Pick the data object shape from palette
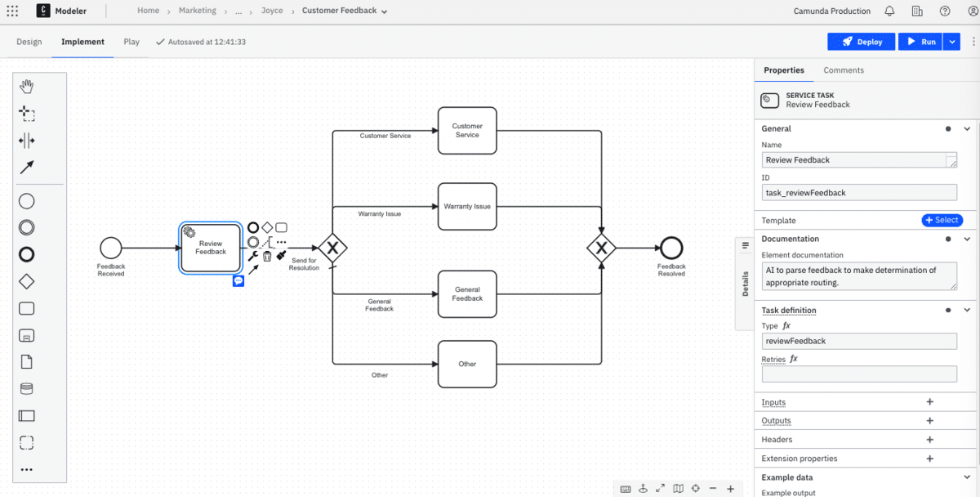The height and width of the screenshot is (497, 980). [26, 362]
